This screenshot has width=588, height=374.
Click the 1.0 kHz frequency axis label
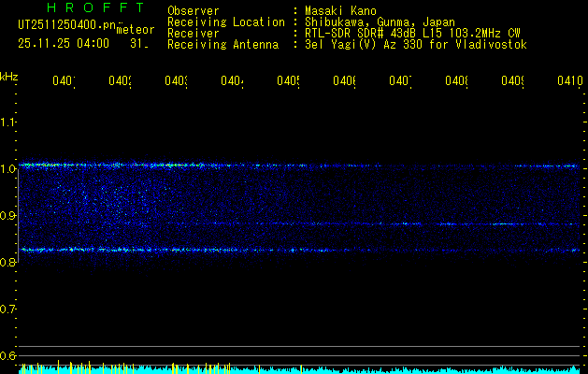click(x=7, y=169)
